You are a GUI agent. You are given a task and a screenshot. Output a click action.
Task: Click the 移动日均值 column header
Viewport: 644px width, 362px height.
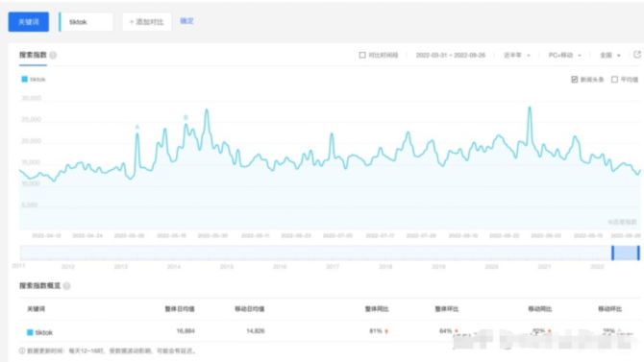tap(249, 309)
